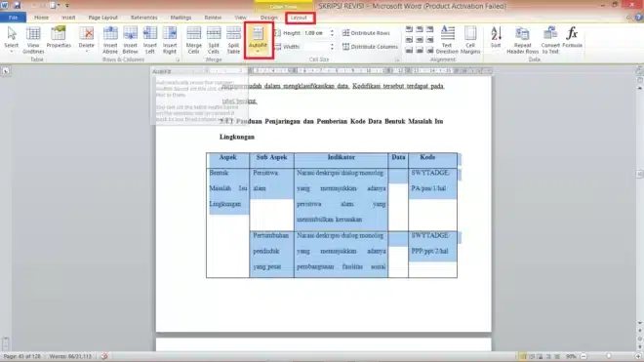Open Rows & Columns dialog launcher

[178, 60]
